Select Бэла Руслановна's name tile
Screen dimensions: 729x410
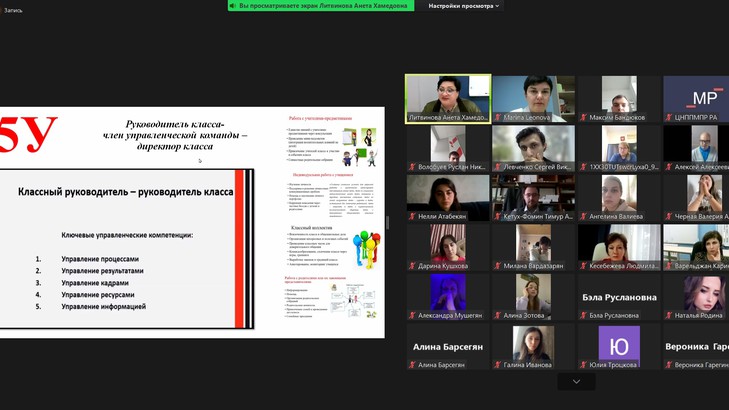[619, 297]
